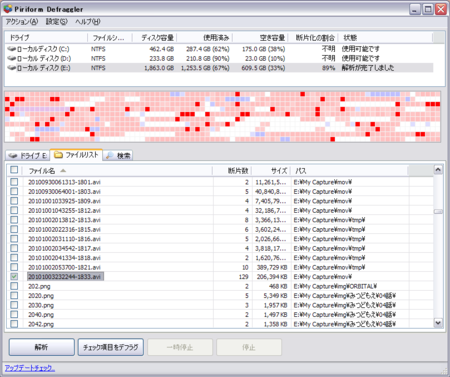450x377 pixels.
Task: Select the drive icon for ローカル ディスク (D:)
Action: 12,58
